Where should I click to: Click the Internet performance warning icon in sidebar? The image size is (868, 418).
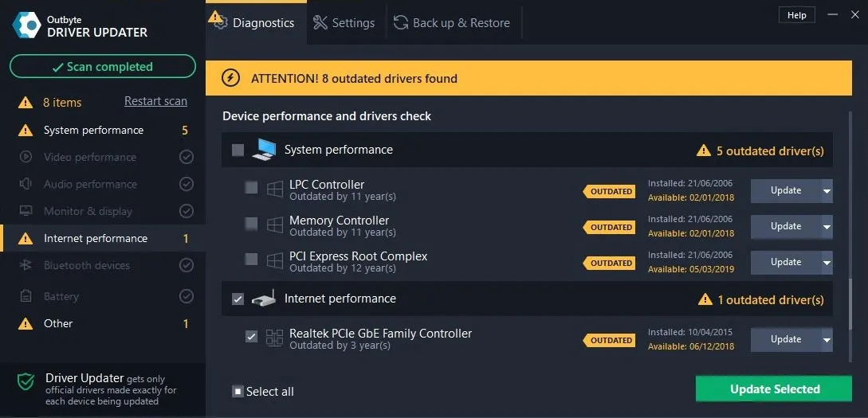coord(26,239)
